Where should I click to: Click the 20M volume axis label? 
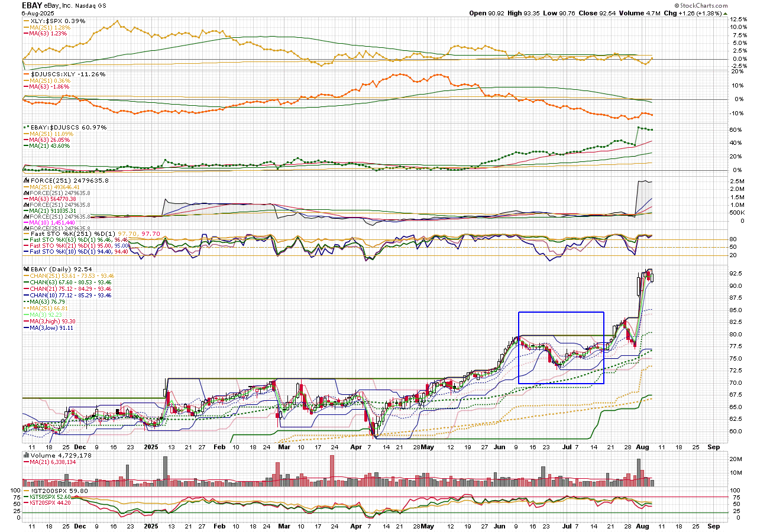pos(736,459)
